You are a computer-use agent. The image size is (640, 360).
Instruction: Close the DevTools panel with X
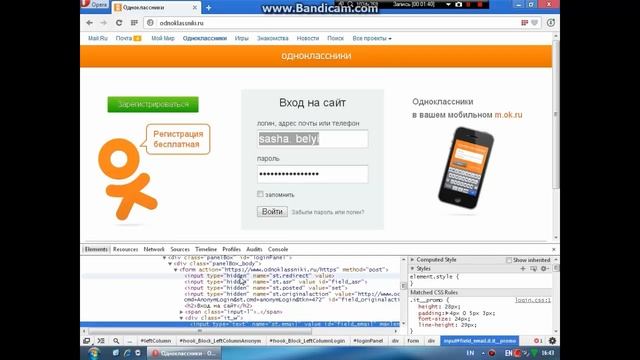(553, 249)
